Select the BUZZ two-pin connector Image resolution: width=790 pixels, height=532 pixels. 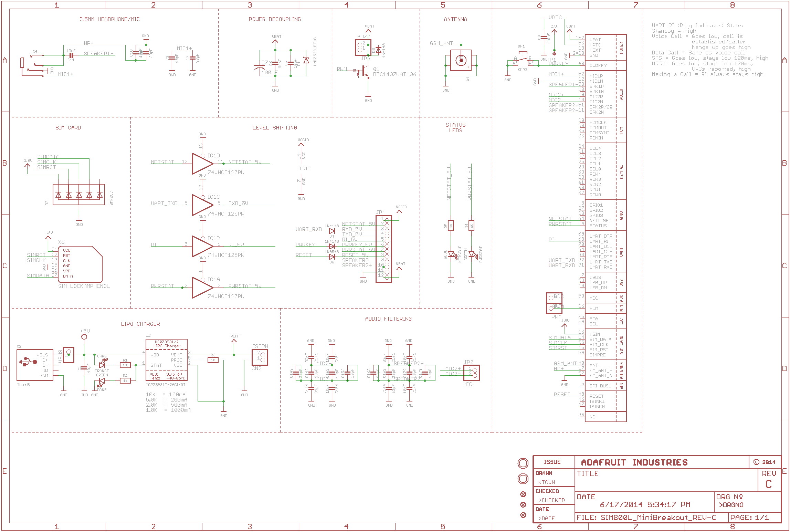363,47
